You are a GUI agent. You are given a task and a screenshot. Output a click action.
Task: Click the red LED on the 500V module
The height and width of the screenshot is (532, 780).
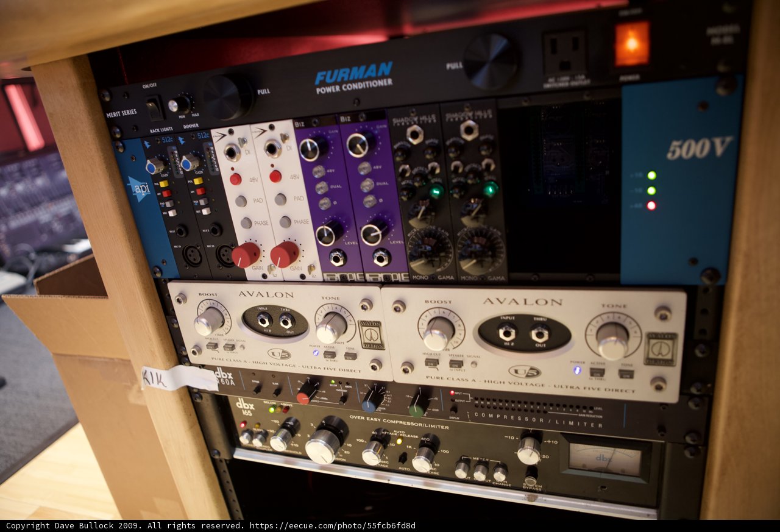(651, 205)
